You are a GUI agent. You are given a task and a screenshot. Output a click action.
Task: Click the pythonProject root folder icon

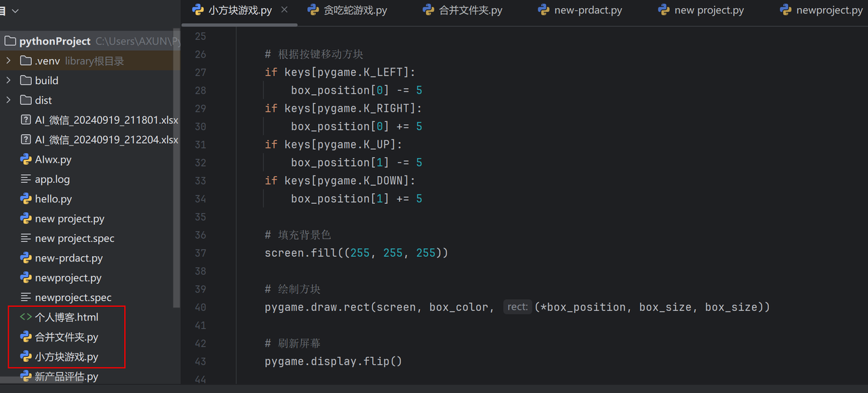click(9, 41)
